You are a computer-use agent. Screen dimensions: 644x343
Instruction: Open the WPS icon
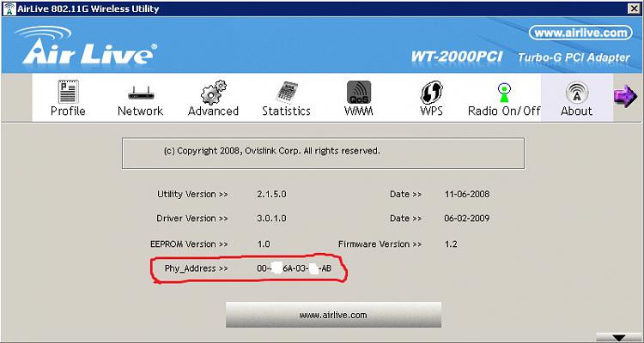click(432, 92)
